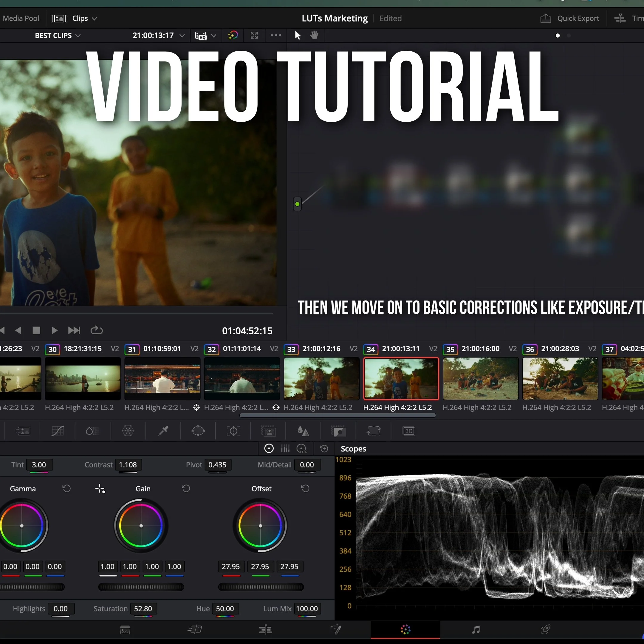Select the Qualifier eyedropper tool
Image resolution: width=644 pixels, height=644 pixels.
coord(163,431)
